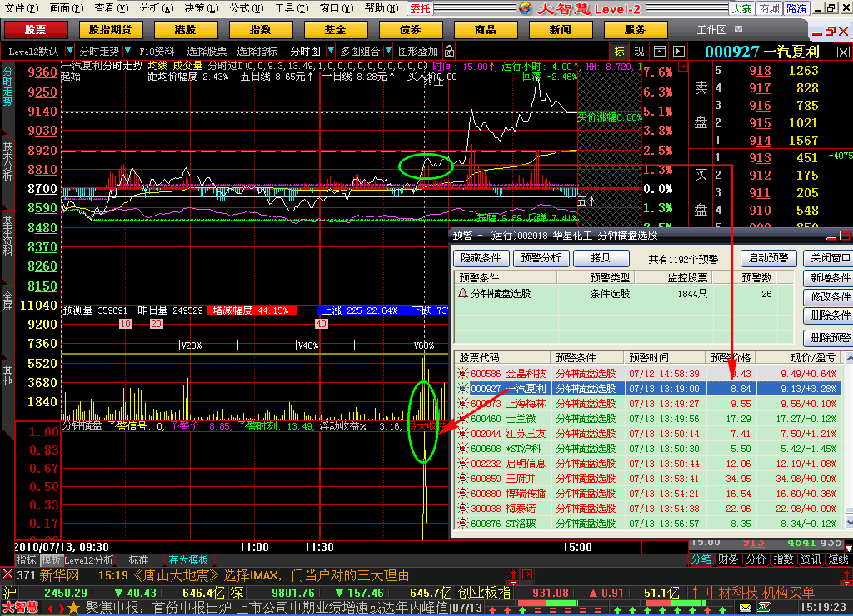Click the 修改条件 button
The width and height of the screenshot is (853, 616).
tap(831, 297)
